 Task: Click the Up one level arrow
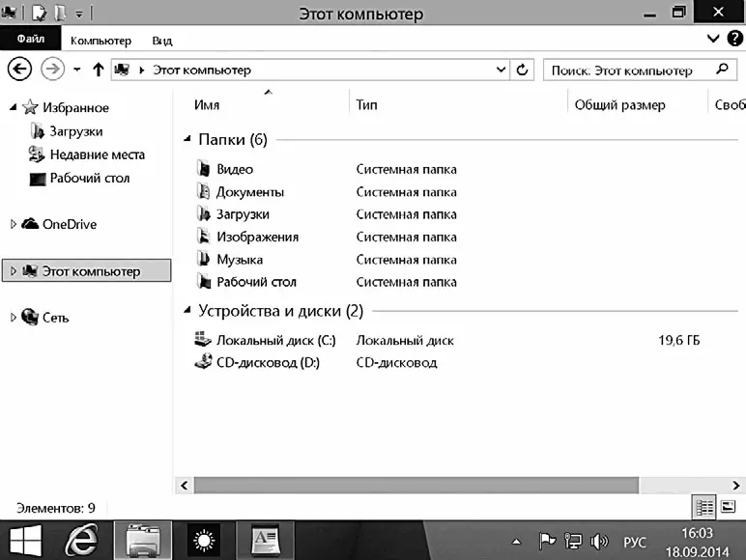click(98, 70)
